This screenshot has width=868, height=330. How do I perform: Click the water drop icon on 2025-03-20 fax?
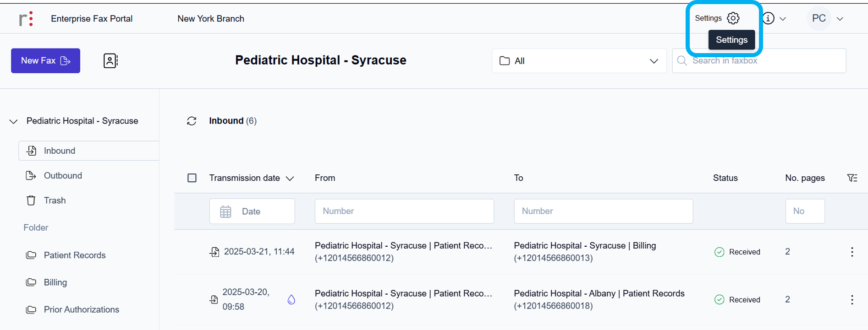pyautogui.click(x=291, y=300)
